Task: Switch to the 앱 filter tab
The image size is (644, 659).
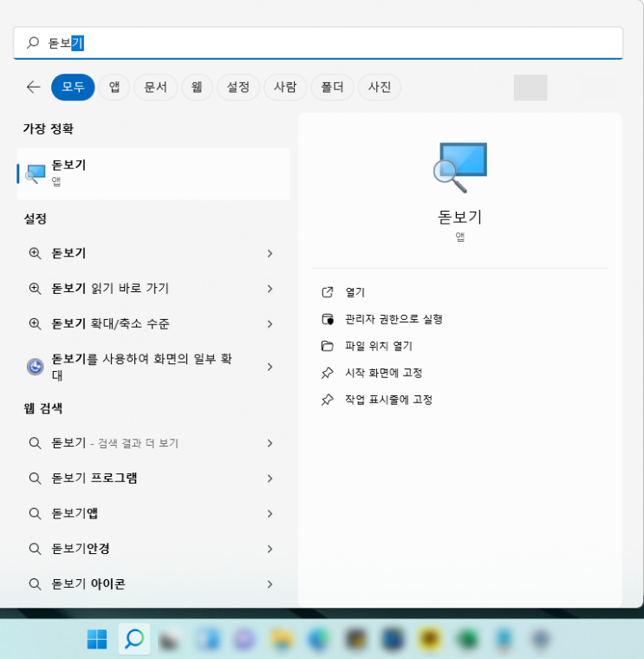Action: (114, 87)
